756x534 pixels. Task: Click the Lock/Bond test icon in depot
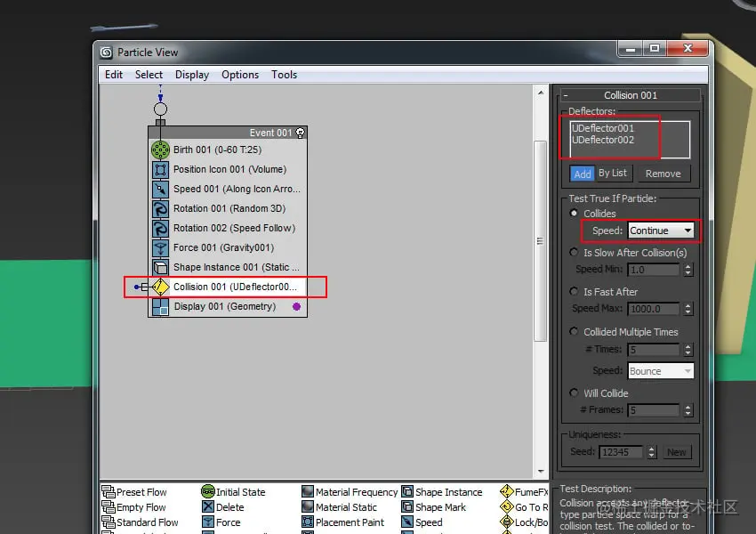(507, 522)
